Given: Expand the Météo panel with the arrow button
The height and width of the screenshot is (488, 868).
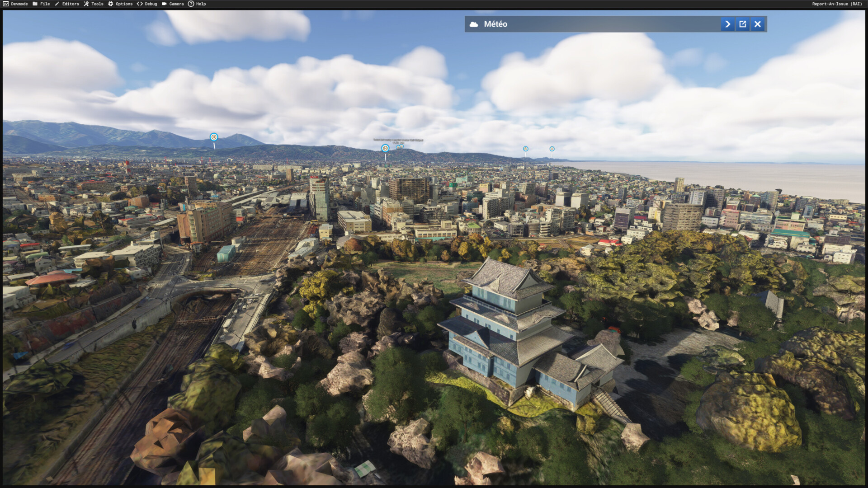Looking at the screenshot, I should (x=727, y=24).
